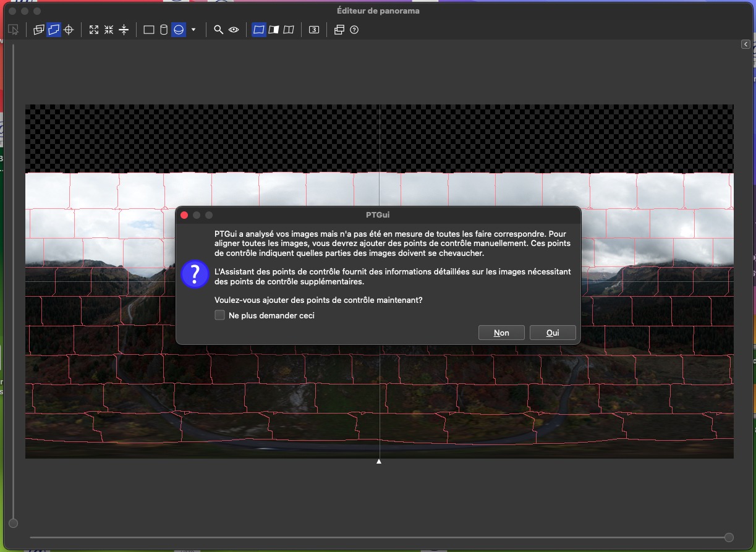Activate the set center point crosshair tool
The width and height of the screenshot is (756, 552).
click(69, 30)
